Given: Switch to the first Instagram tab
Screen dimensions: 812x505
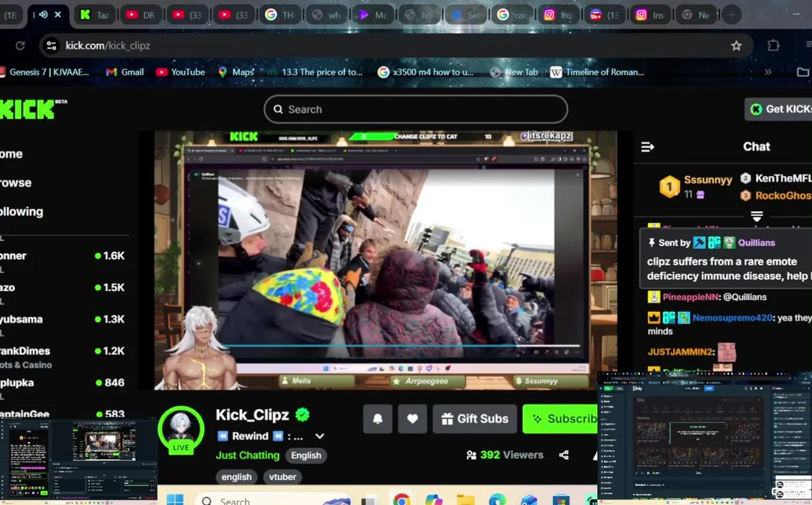Looking at the screenshot, I should pos(558,15).
